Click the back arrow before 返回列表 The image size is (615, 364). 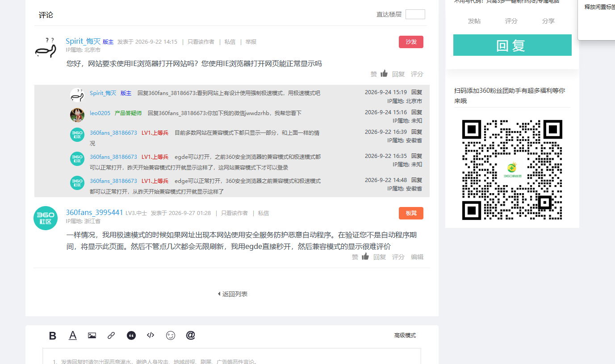[219, 294]
